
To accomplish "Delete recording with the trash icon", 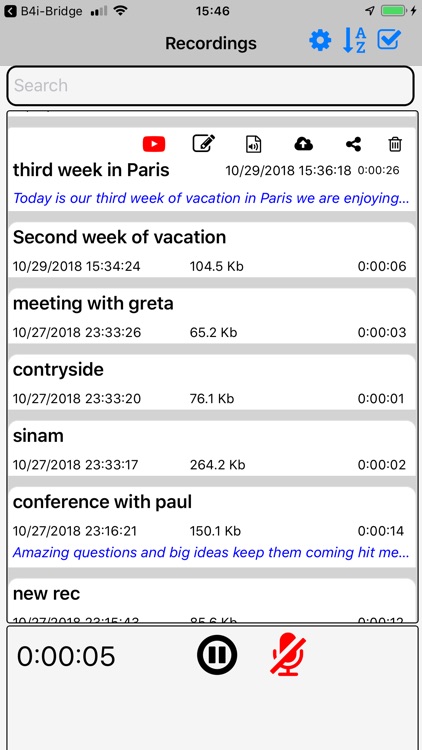I will tap(395, 144).
